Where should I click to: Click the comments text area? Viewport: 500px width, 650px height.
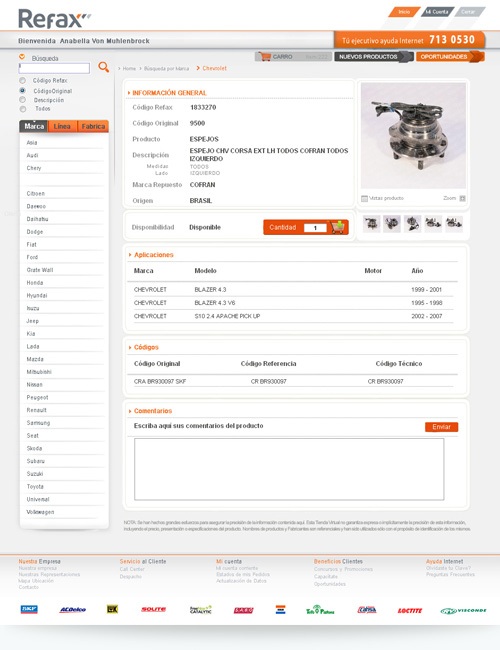(x=289, y=469)
